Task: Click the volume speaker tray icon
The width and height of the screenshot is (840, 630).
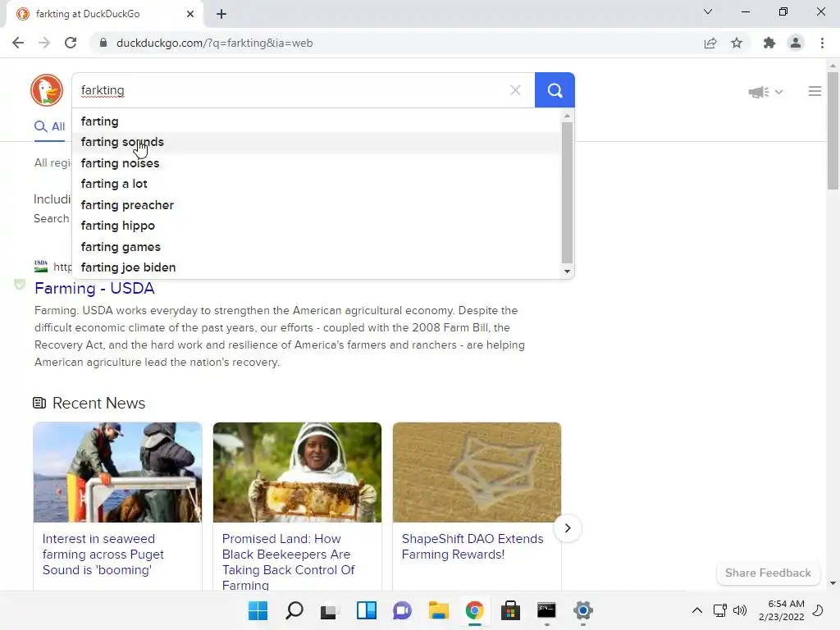Action: click(740, 610)
